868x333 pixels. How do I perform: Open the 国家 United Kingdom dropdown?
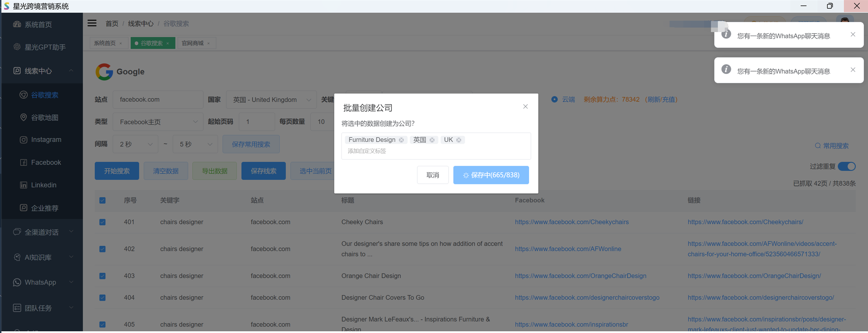pos(271,100)
